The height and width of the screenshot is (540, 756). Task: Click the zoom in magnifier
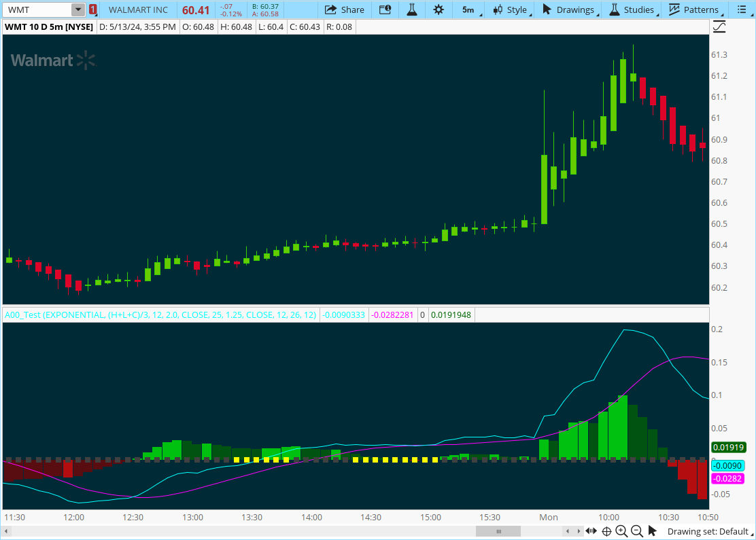[621, 531]
